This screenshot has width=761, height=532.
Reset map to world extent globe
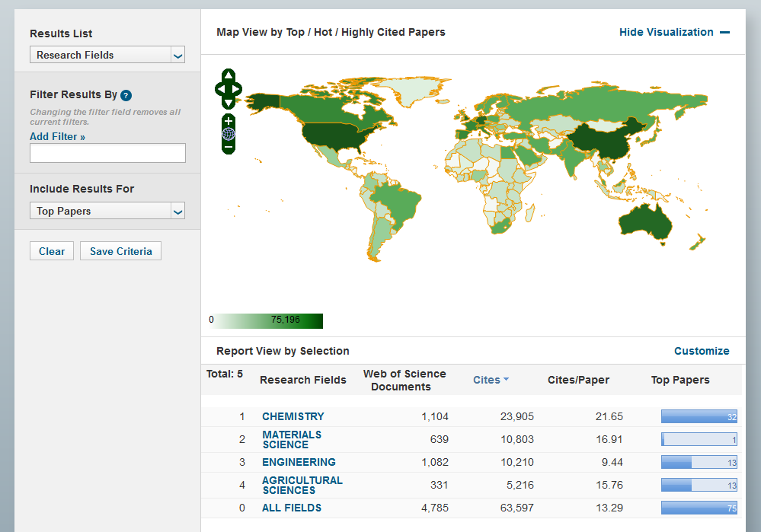pyautogui.click(x=229, y=134)
